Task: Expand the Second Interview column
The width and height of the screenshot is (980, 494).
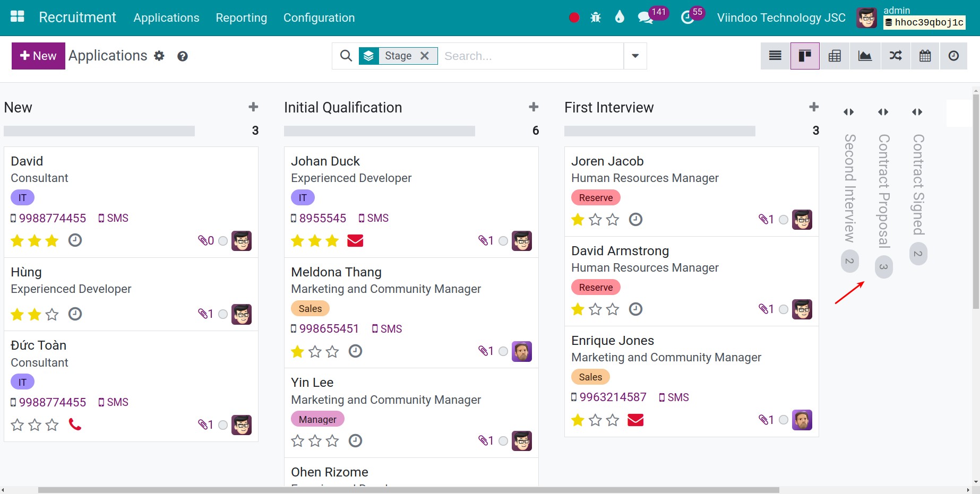Action: (848, 111)
